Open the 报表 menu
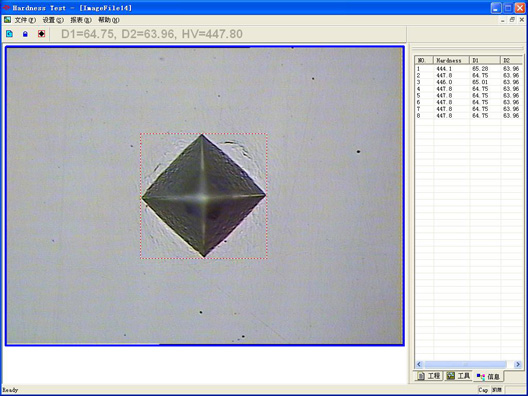 point(81,20)
